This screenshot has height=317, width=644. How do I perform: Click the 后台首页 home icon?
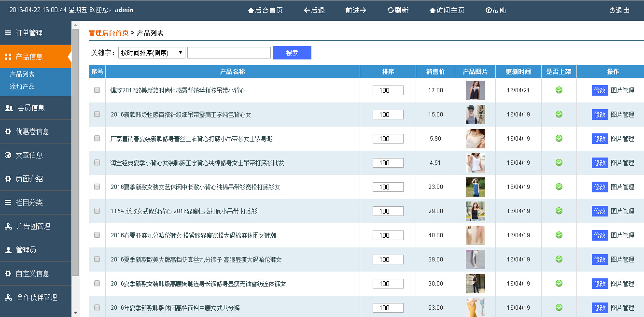pos(251,10)
